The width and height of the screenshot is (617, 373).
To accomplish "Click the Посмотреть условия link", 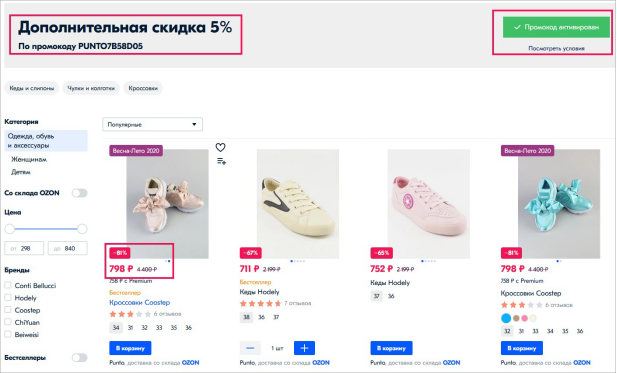I will 556,48.
